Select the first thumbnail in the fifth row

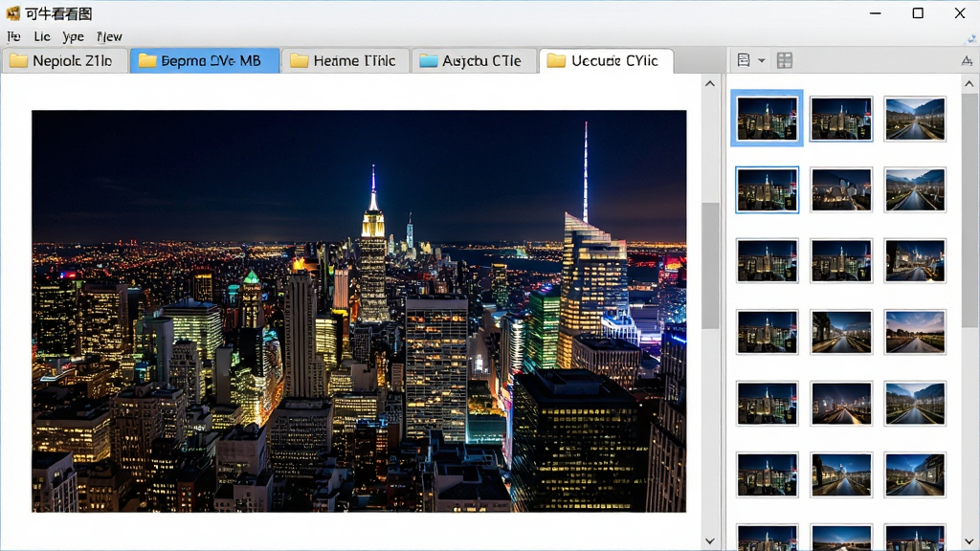tap(767, 404)
